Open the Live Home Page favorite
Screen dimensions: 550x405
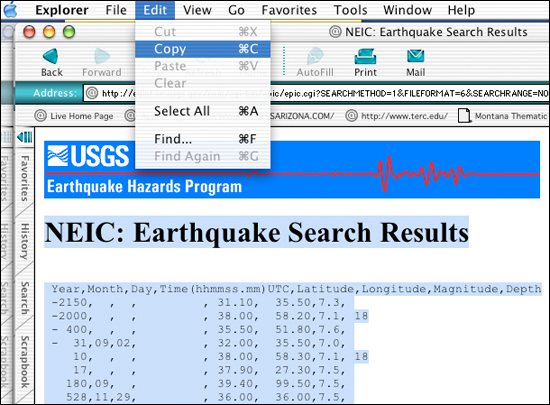[x=74, y=116]
